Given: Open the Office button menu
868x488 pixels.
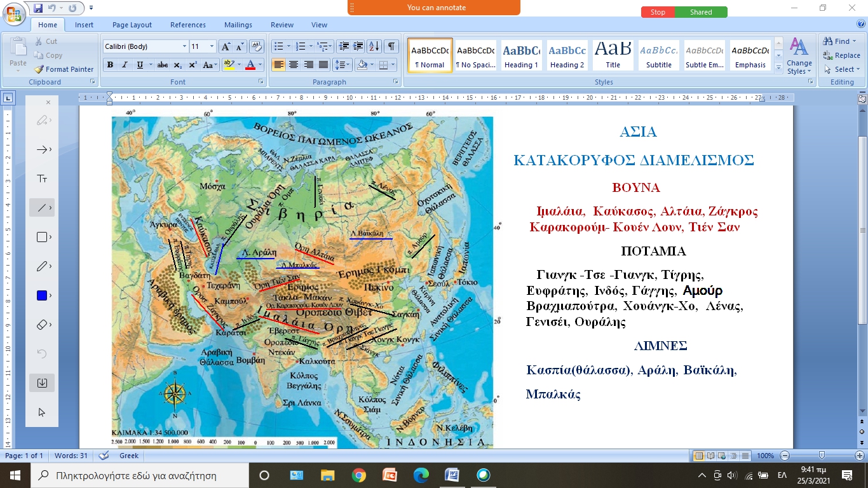Looking at the screenshot, I should pos(14,13).
